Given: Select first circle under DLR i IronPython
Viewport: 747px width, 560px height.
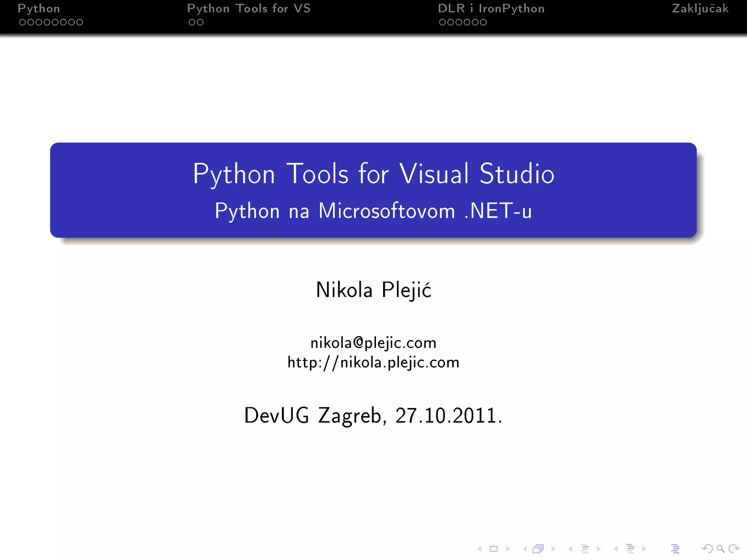Looking at the screenshot, I should [x=442, y=22].
